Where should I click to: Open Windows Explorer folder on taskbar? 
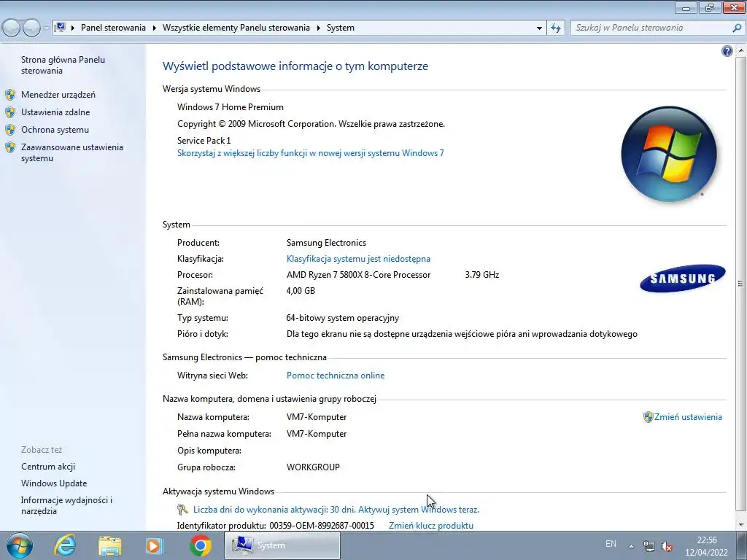[x=110, y=545]
